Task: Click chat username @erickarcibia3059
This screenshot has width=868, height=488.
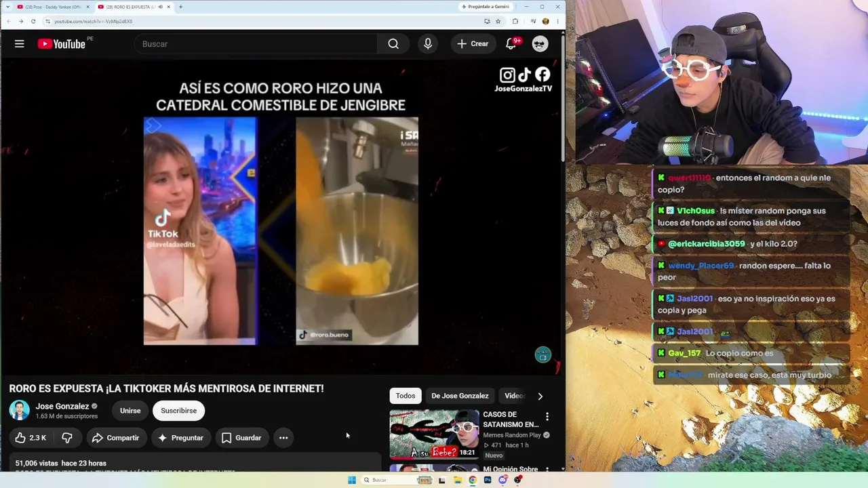Action: pos(706,244)
